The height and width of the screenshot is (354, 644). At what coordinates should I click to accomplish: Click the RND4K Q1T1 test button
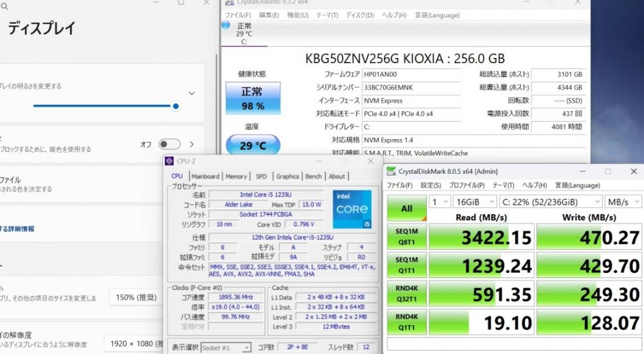406,322
